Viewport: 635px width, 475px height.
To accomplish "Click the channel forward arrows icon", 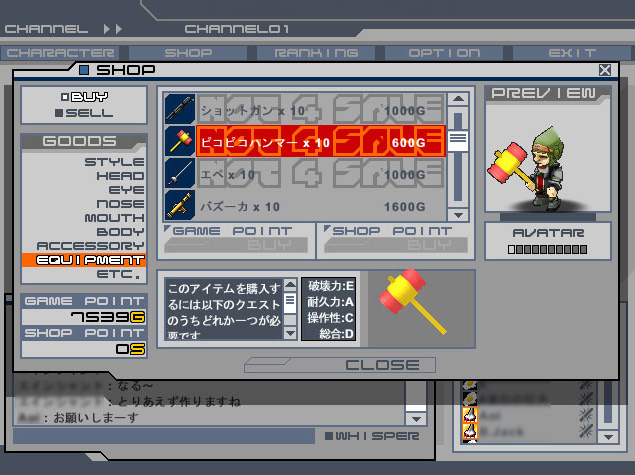I will (x=112, y=29).
